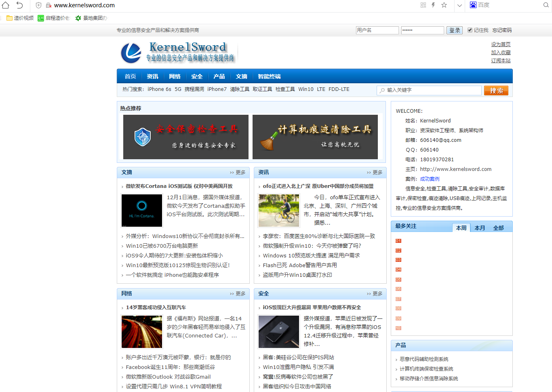Click the browser back/undo arrow icon
This screenshot has width=552, height=392.
tap(19, 5)
